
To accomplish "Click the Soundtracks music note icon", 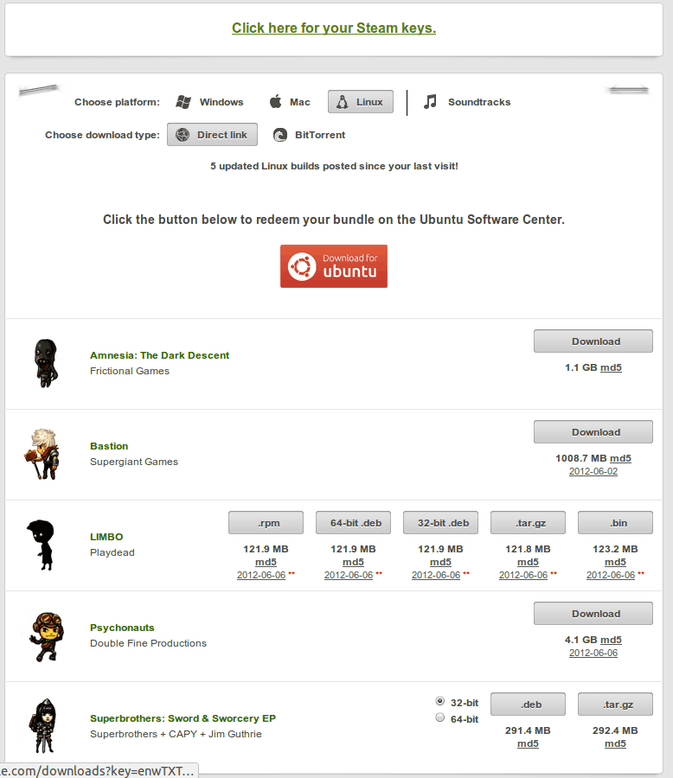I will pos(430,102).
